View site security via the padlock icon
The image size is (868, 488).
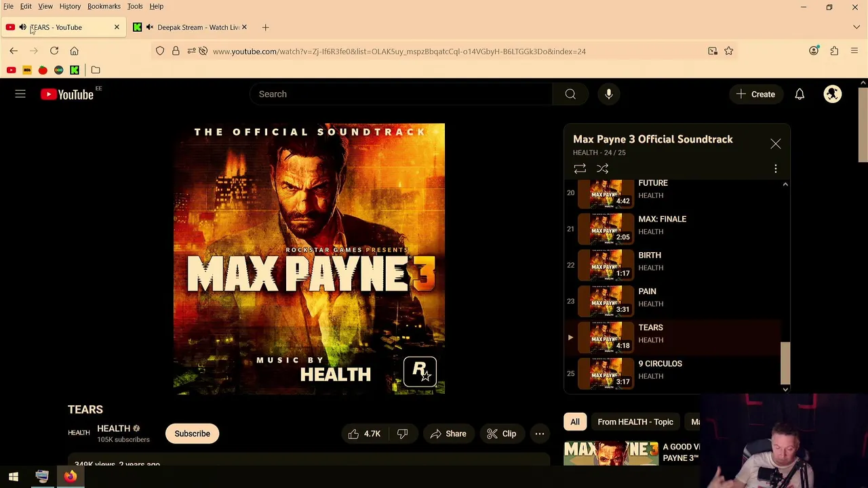176,51
